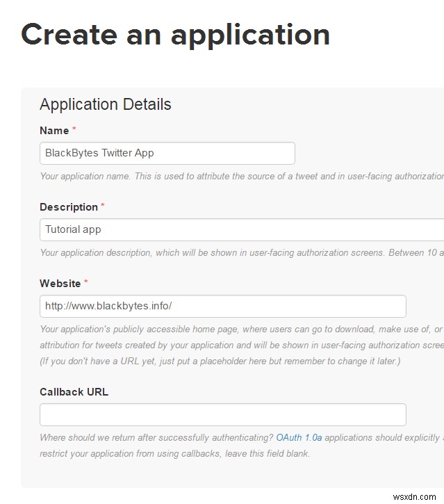The image size is (444, 504).
Task: Click the Create an application heading
Action: 175,35
